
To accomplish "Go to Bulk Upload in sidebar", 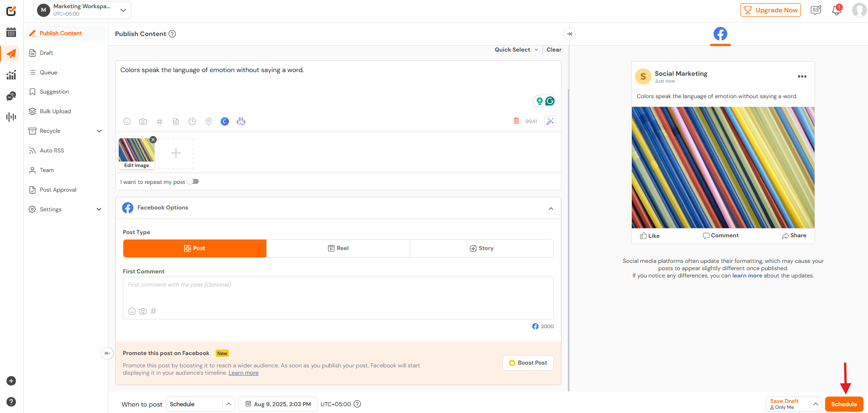I will pos(55,111).
